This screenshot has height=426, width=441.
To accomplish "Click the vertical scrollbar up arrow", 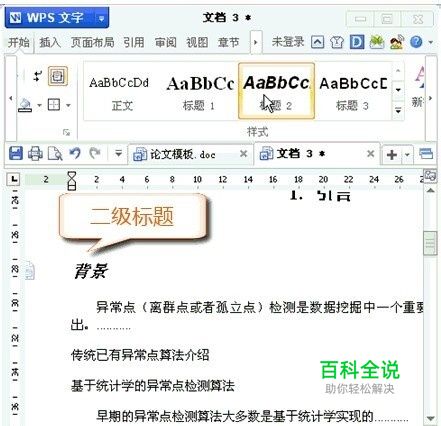I will click(x=430, y=190).
